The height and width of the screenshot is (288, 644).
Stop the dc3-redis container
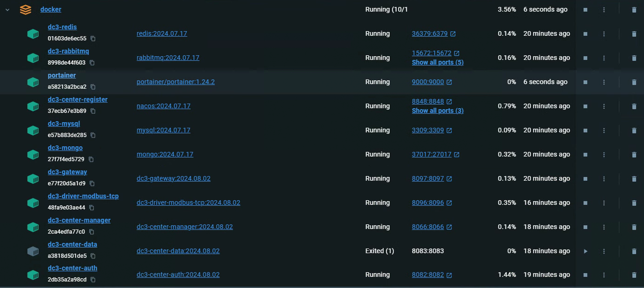[585, 34]
